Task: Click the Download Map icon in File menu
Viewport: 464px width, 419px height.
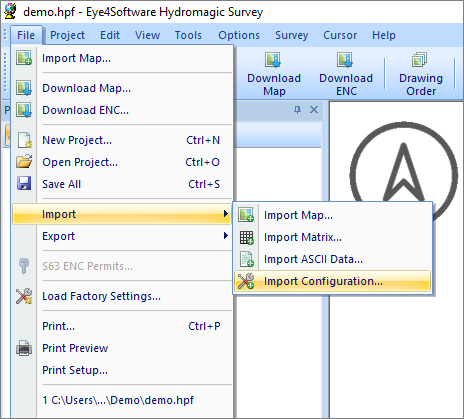Action: pos(24,88)
